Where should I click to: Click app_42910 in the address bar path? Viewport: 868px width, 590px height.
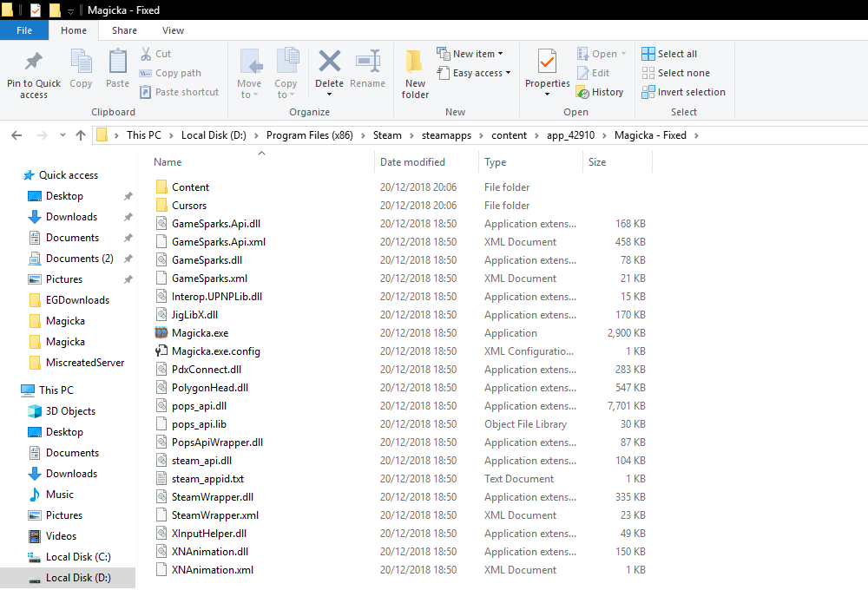pyautogui.click(x=571, y=135)
